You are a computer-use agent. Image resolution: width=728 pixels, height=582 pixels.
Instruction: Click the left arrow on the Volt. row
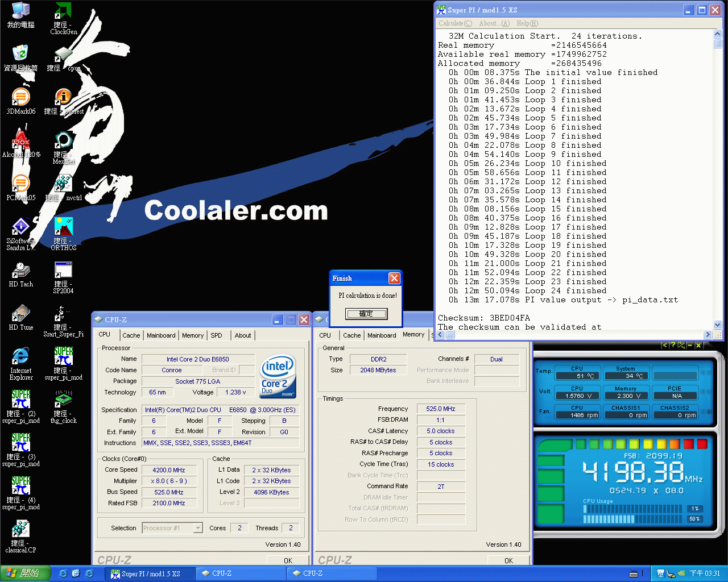(x=702, y=392)
